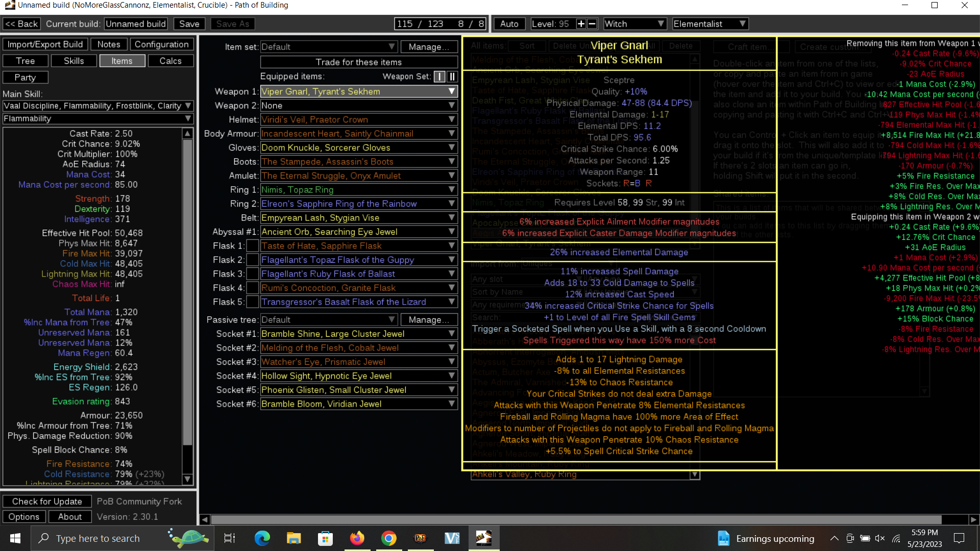Launch Path of Exile from the taskbar
980x551 pixels.
[420, 538]
